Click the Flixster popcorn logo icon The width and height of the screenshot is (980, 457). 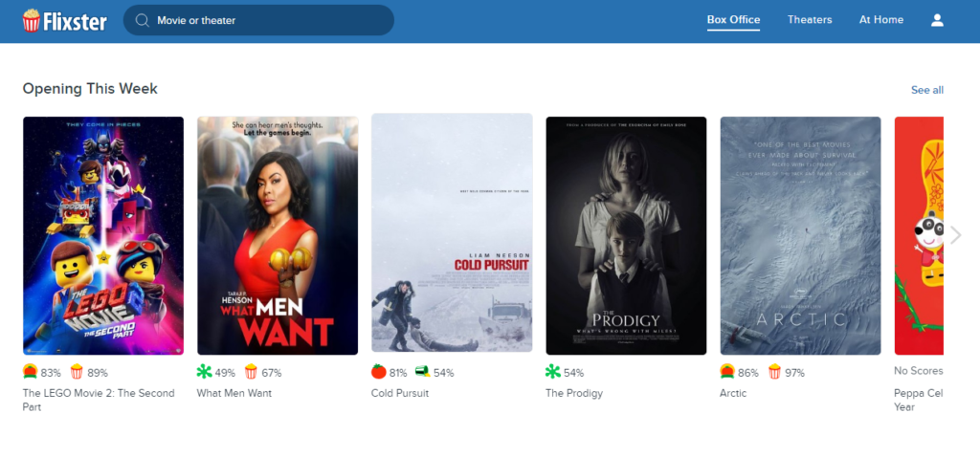(x=32, y=21)
